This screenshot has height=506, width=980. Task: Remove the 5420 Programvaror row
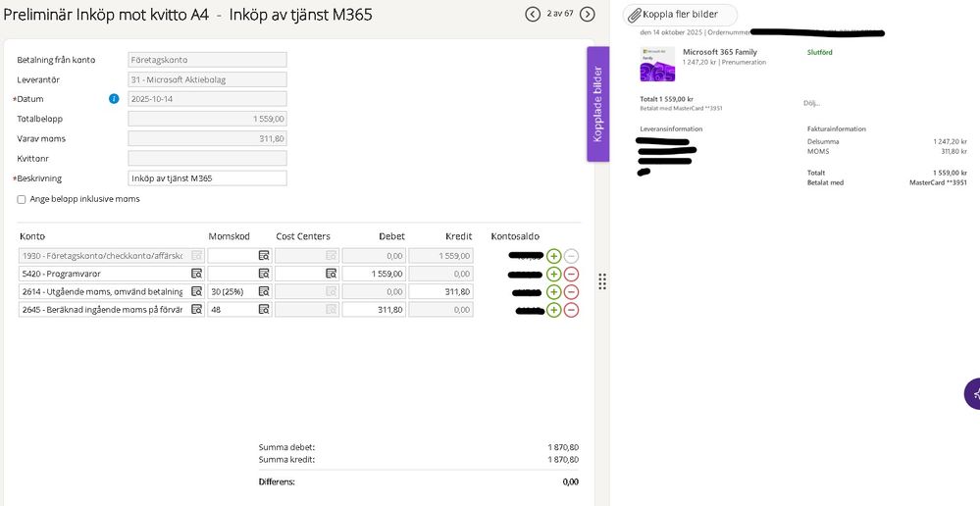(x=571, y=274)
